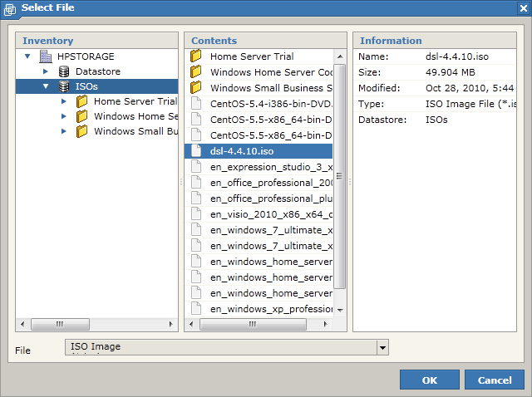Expand Home Server Trial in Inventory tree
This screenshot has width=532, height=397.
tap(64, 101)
